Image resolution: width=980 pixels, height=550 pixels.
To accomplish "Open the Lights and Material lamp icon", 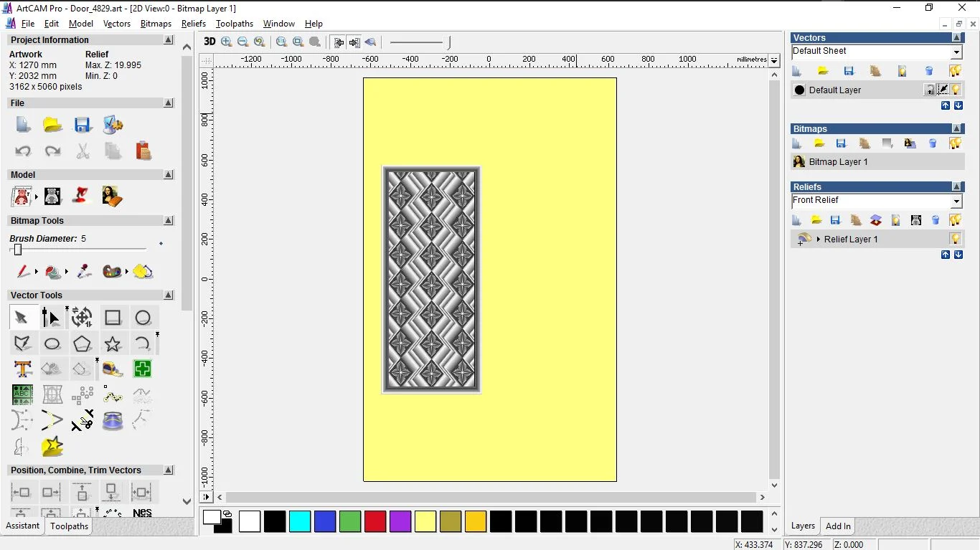I will click(x=82, y=196).
